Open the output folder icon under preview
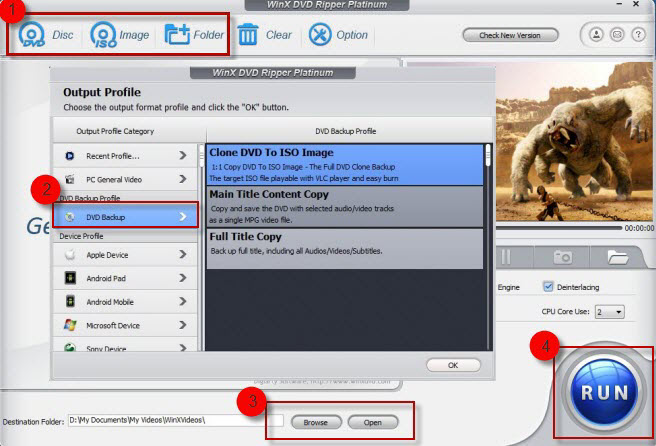 618,257
